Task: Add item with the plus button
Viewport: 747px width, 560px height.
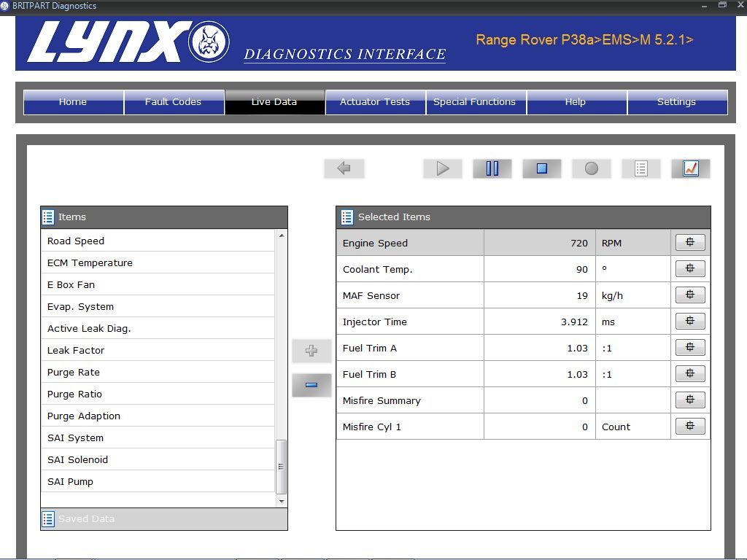Action: [311, 351]
